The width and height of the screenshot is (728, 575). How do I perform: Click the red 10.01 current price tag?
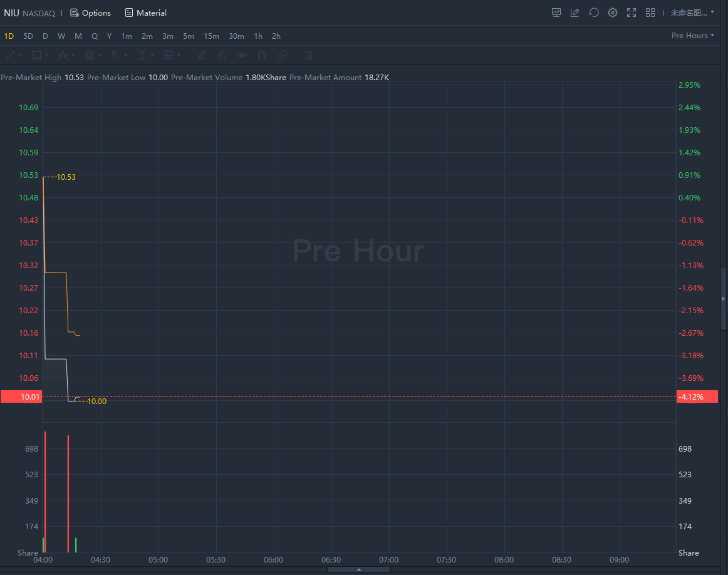click(21, 396)
